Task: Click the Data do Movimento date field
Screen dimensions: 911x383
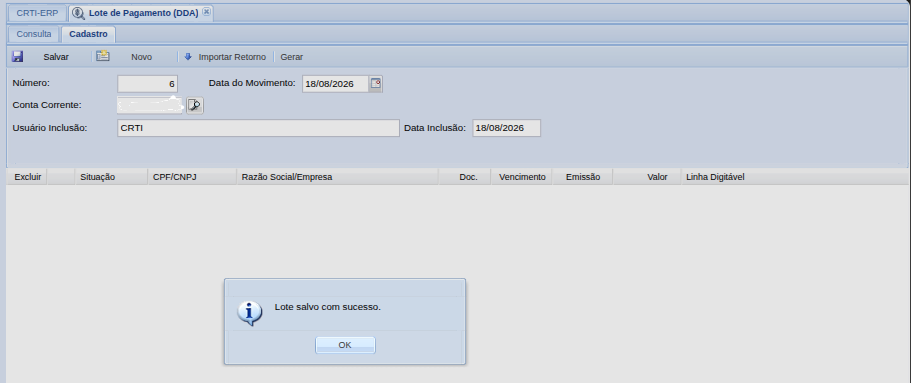Action: tap(335, 84)
